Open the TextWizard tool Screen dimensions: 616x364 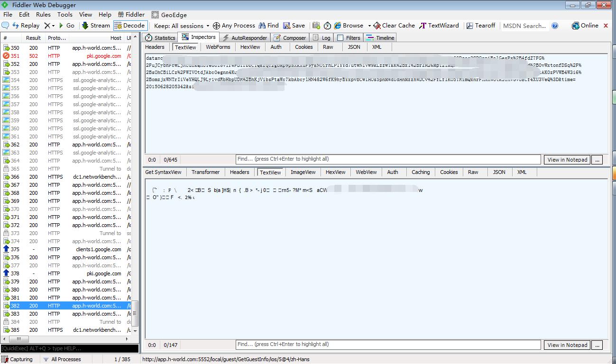pos(439,26)
